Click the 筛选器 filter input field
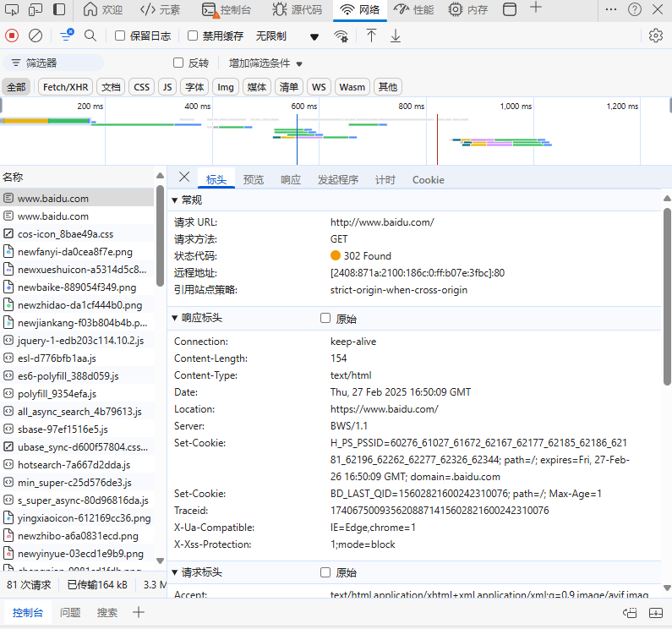672x629 pixels. coord(53,63)
